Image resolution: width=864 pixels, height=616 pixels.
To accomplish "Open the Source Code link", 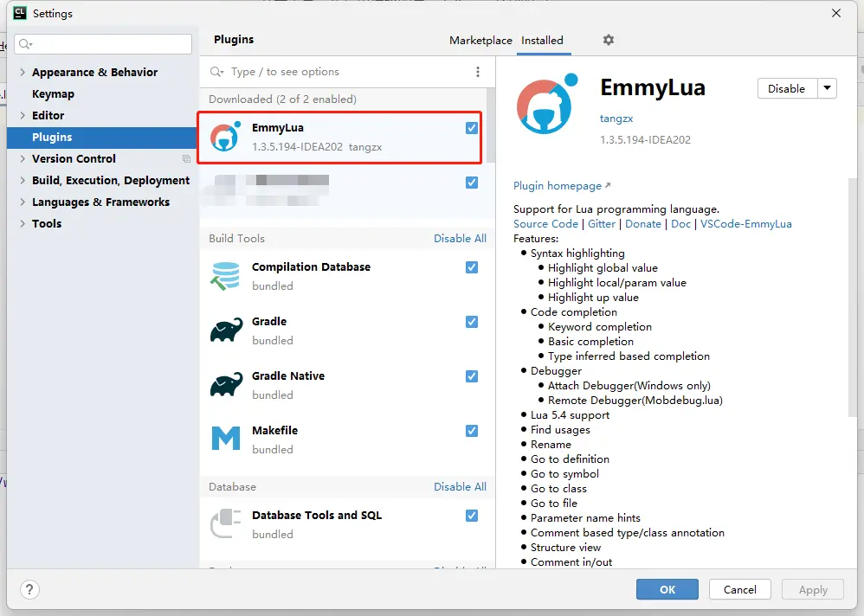I will tap(545, 223).
